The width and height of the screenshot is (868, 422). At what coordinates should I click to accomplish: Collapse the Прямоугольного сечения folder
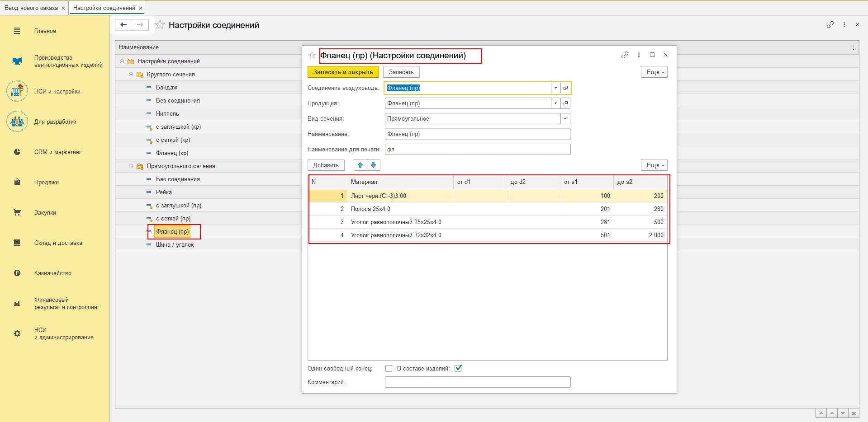click(131, 166)
